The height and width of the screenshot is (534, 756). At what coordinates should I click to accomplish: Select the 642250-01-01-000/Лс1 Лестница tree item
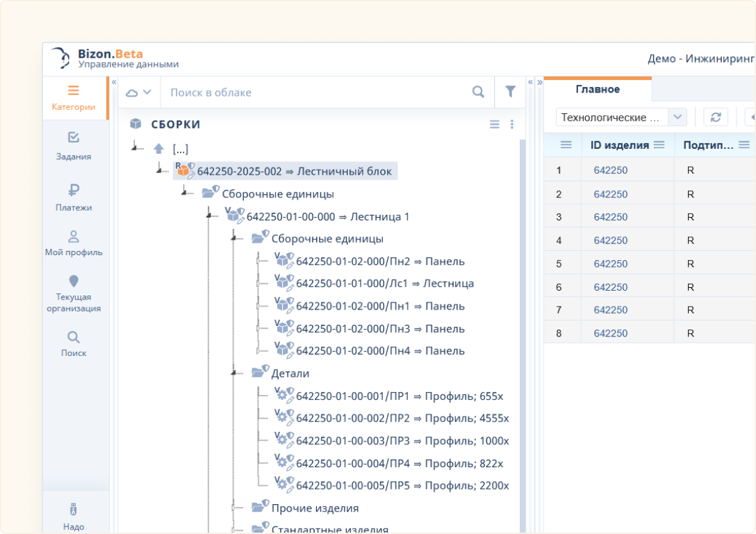coord(384,284)
